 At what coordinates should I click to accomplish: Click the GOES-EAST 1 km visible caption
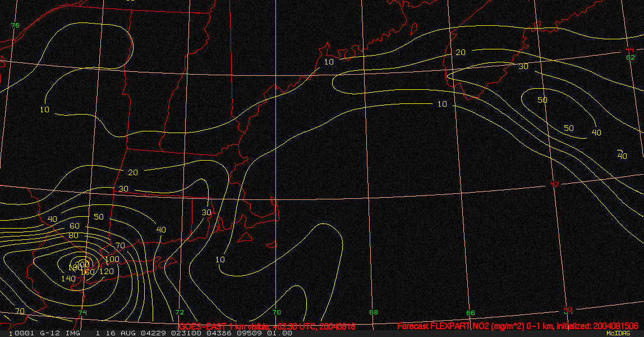point(267,326)
